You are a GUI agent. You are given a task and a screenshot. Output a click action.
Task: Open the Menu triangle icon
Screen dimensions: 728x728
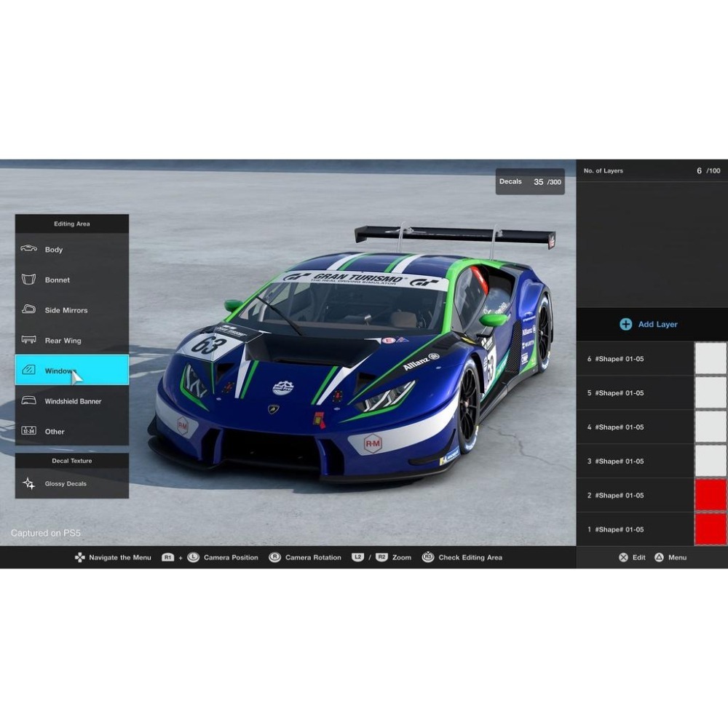point(658,557)
